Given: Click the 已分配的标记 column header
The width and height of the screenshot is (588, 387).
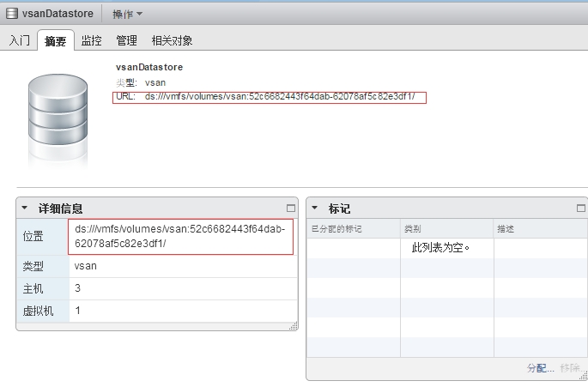Looking at the screenshot, I should tap(354, 229).
